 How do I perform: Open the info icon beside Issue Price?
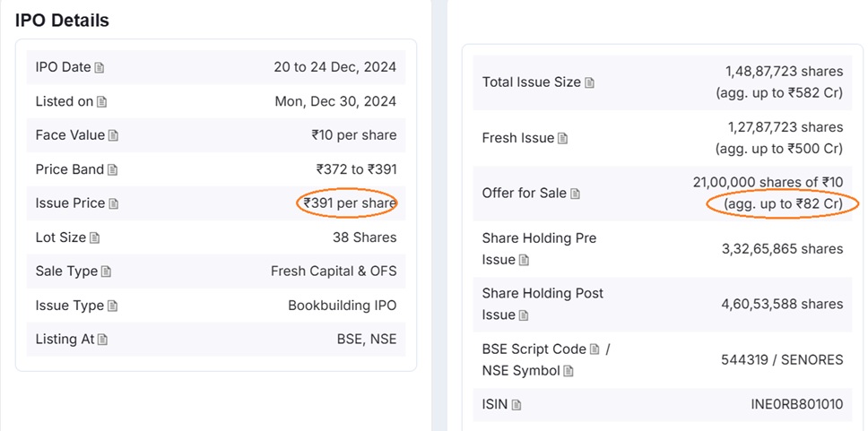114,203
